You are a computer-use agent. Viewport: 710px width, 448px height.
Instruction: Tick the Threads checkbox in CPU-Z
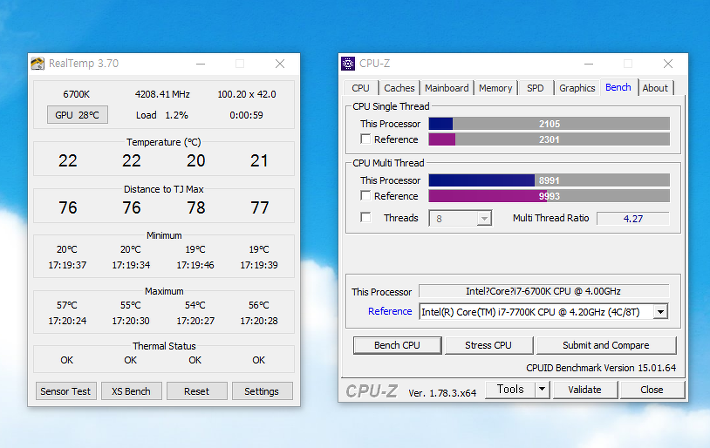click(x=365, y=218)
